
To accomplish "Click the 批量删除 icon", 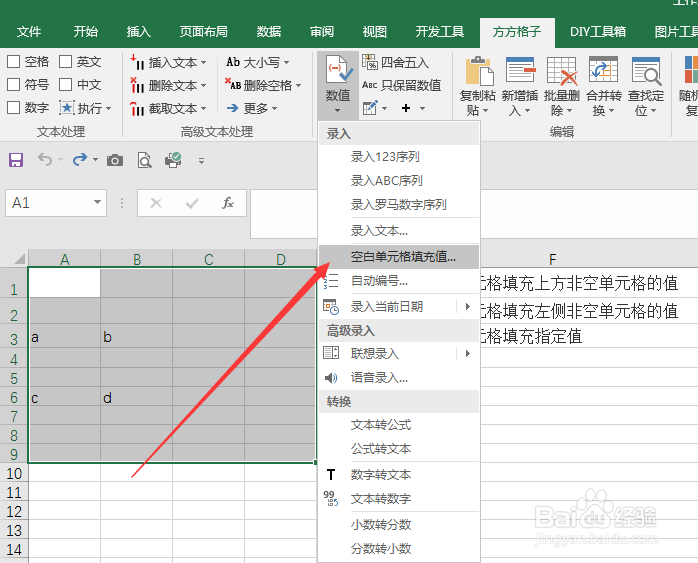I will click(x=561, y=70).
